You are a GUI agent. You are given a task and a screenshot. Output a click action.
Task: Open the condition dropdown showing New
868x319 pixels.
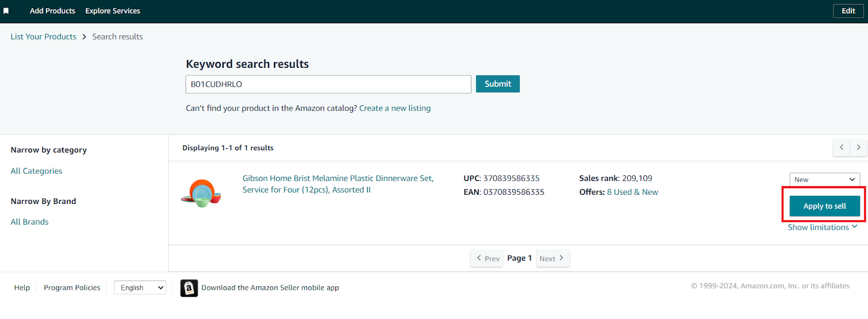[x=825, y=180]
